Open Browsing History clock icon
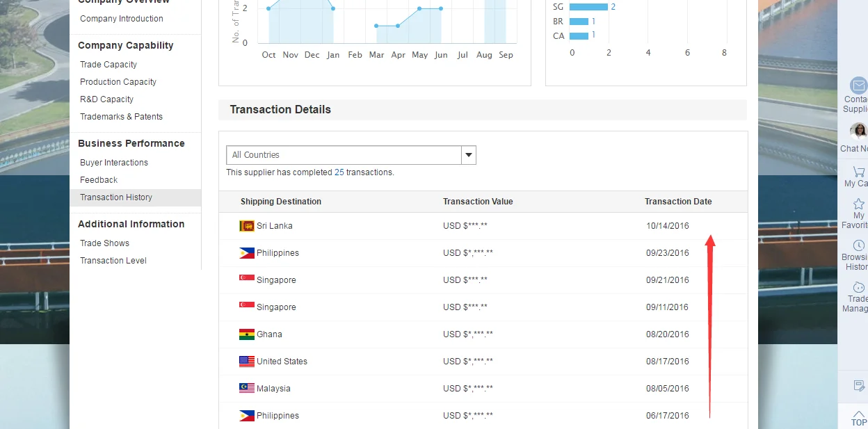Image resolution: width=868 pixels, height=429 pixels. (859, 245)
